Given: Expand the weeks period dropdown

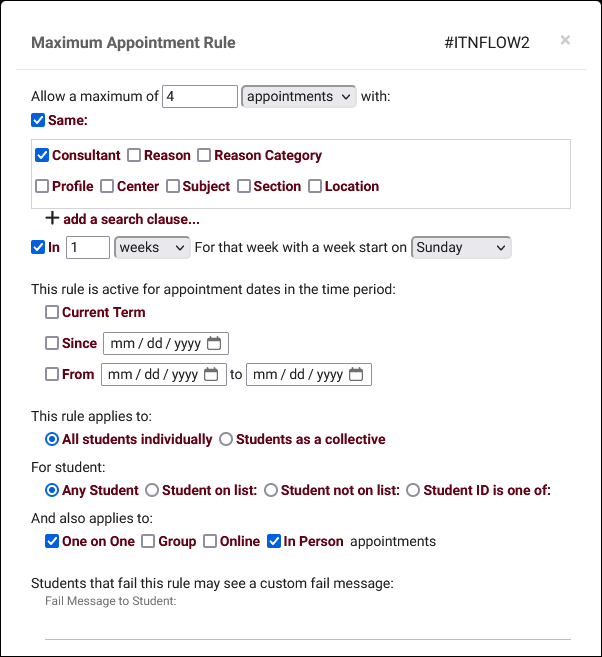Looking at the screenshot, I should [x=152, y=247].
